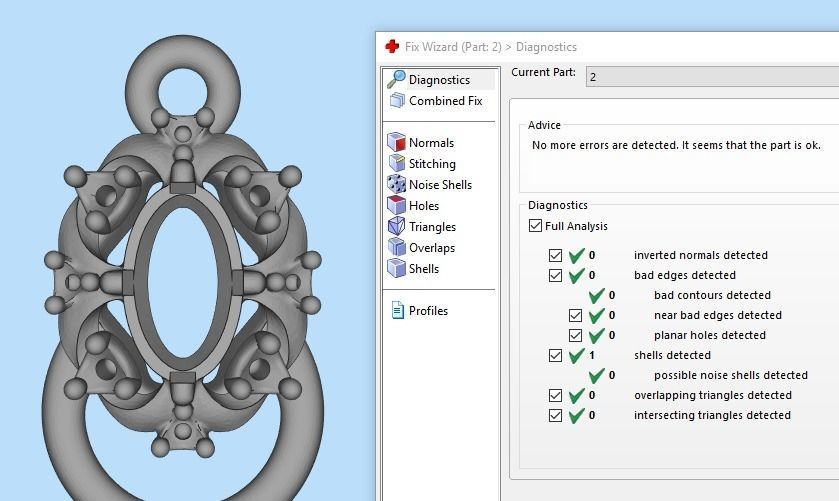Click the green checkmark beside near bad edges
This screenshot has height=501, width=839.
(x=596, y=315)
